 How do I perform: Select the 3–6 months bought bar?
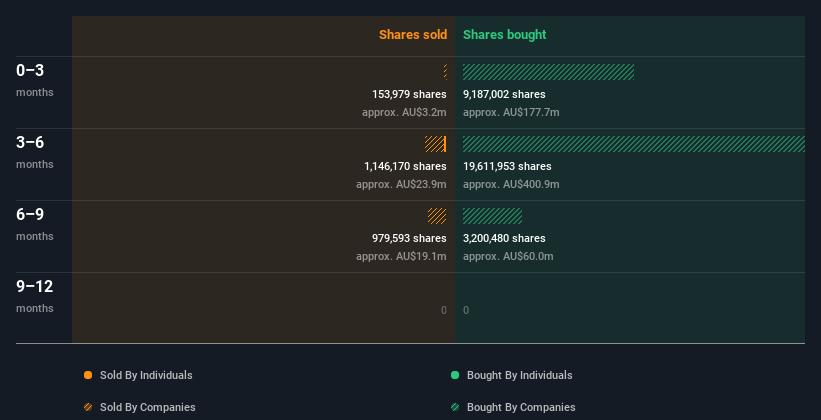[634, 144]
